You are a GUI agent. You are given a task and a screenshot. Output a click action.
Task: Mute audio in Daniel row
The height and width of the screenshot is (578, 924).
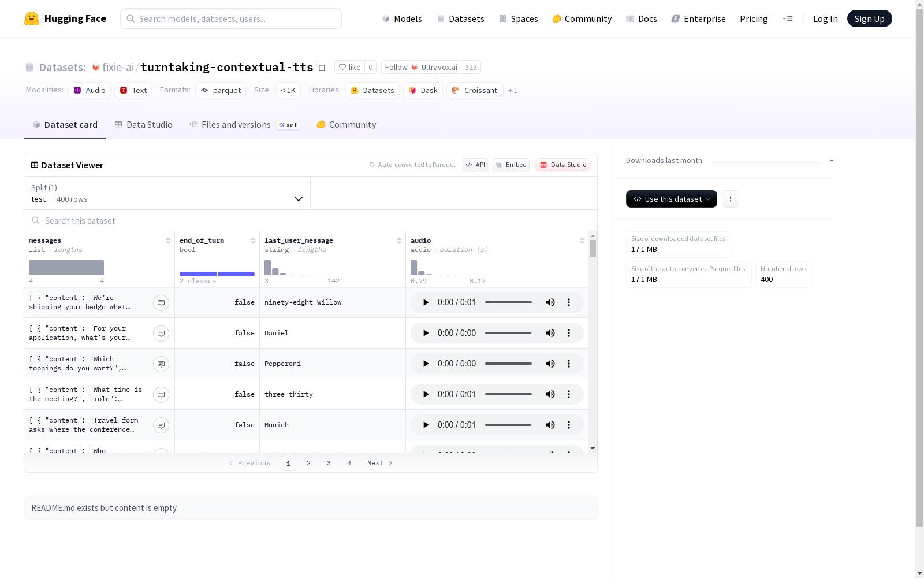point(550,333)
